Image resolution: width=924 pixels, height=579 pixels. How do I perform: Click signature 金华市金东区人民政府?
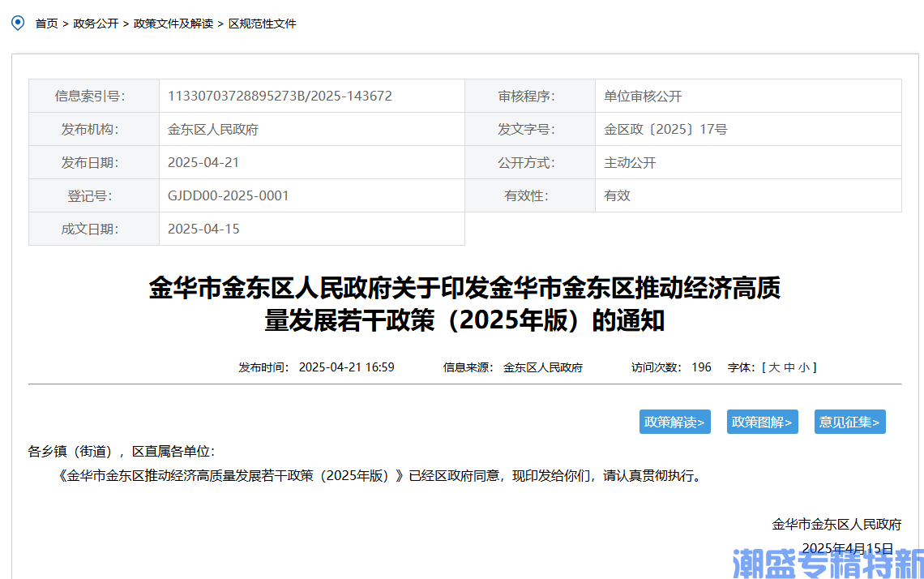pos(836,524)
